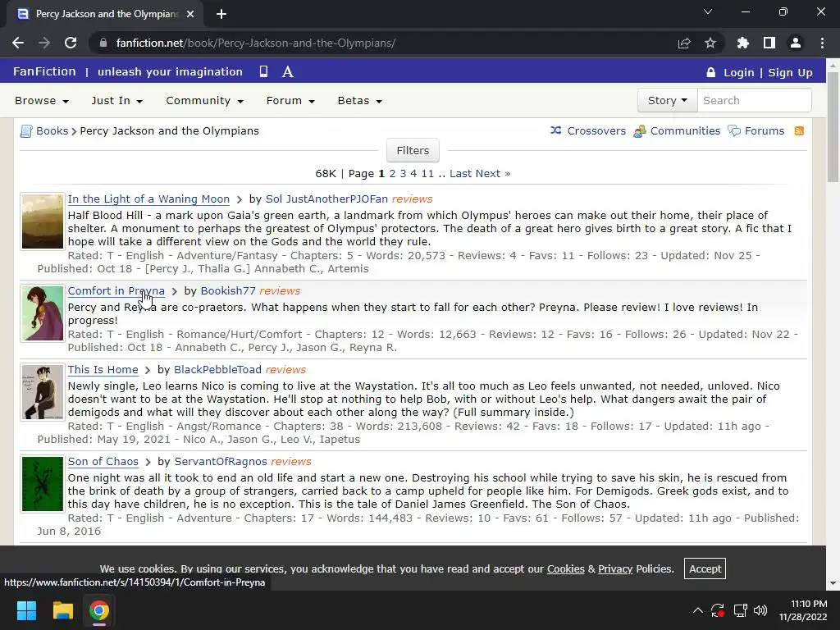The height and width of the screenshot is (630, 840).
Task: Expand chevron next to Son of Chaos
Action: [148, 462]
